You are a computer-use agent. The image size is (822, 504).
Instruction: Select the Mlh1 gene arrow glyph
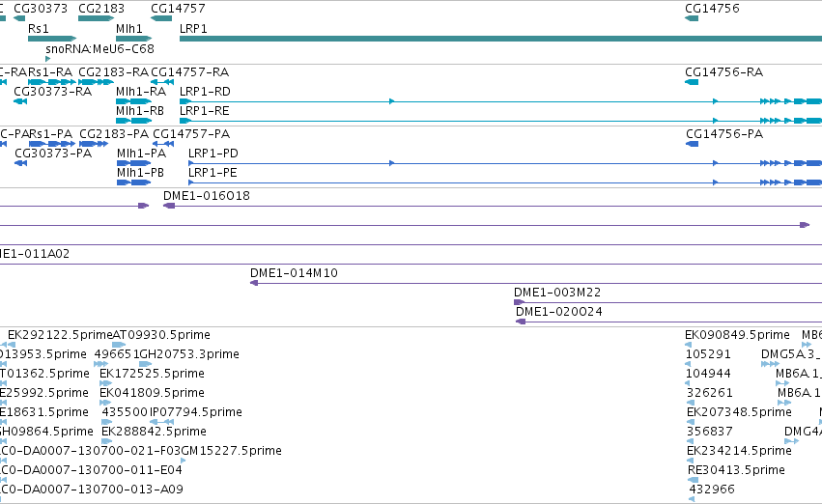pyautogui.click(x=133, y=39)
